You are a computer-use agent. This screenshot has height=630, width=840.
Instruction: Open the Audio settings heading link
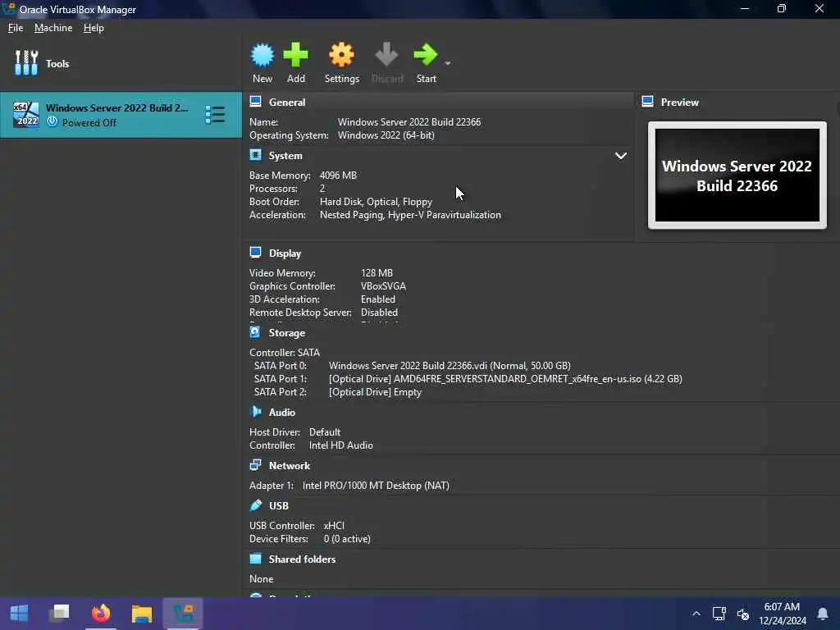[x=282, y=412]
